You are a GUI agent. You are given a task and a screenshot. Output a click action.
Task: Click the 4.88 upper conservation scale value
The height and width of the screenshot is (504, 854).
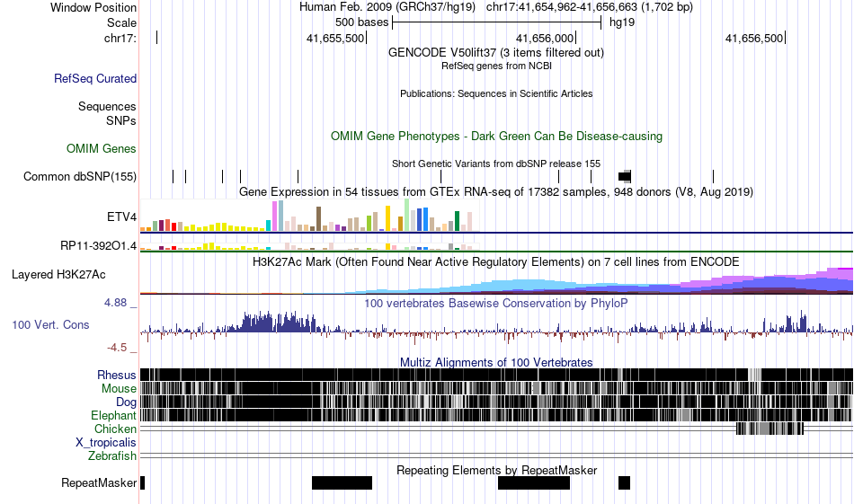tap(115, 303)
